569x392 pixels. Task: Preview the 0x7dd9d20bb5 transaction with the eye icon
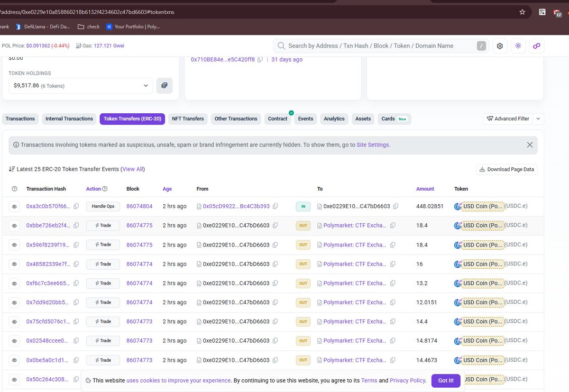15,302
